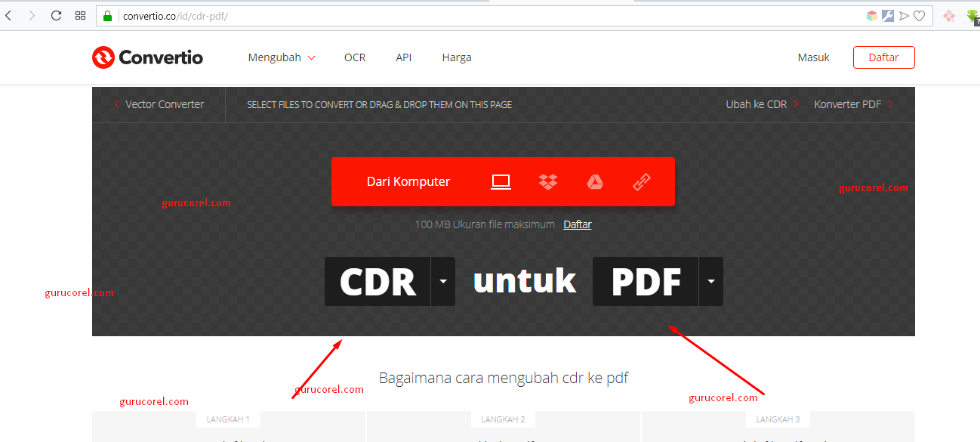
Task: Click the 'Bagaimana cara mengubah cdr ke pdf' heading
Action: point(504,378)
